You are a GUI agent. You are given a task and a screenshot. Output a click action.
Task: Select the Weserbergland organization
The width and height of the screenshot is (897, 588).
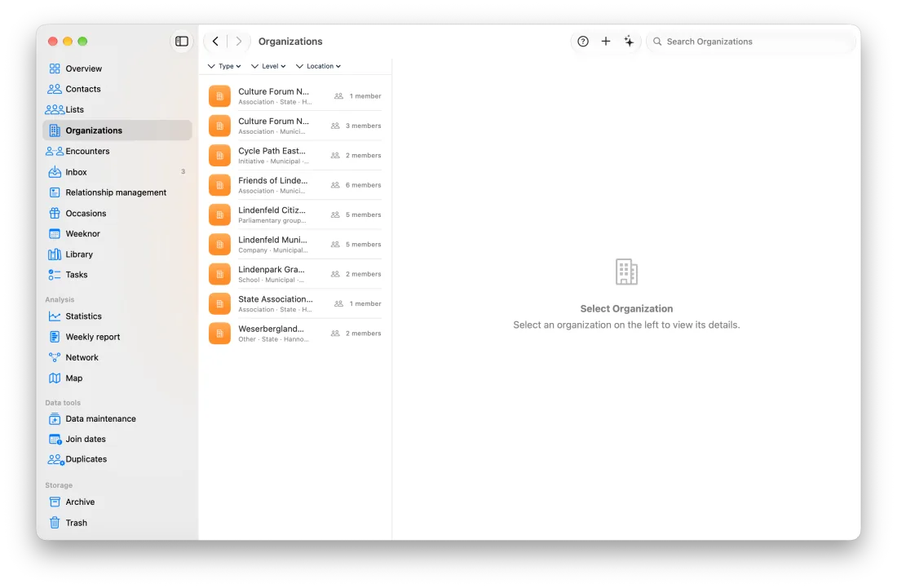coord(294,334)
